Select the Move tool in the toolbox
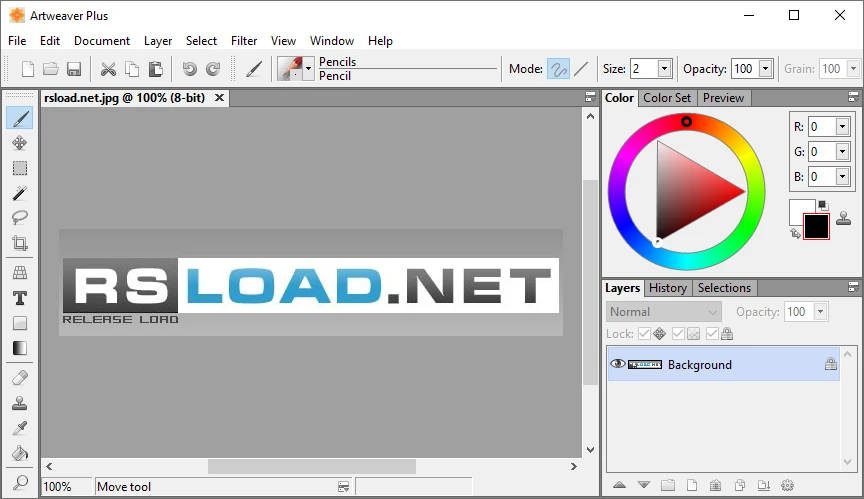Viewport: 864px width, 499px height. point(19,143)
